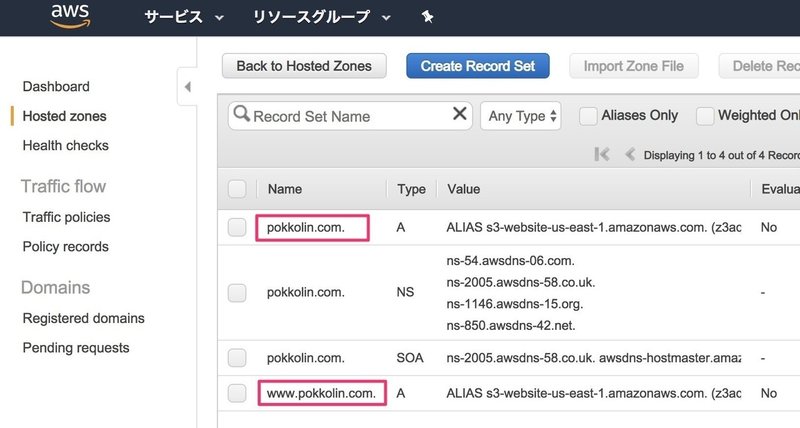Screen dimensions: 800x428
Task: Click pokkolin.com. name in NS row
Action: tap(306, 292)
